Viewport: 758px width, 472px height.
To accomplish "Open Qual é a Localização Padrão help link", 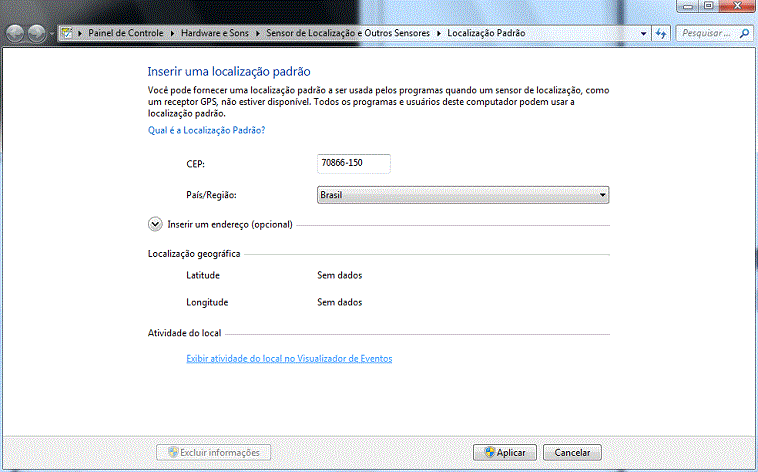I will [x=206, y=130].
